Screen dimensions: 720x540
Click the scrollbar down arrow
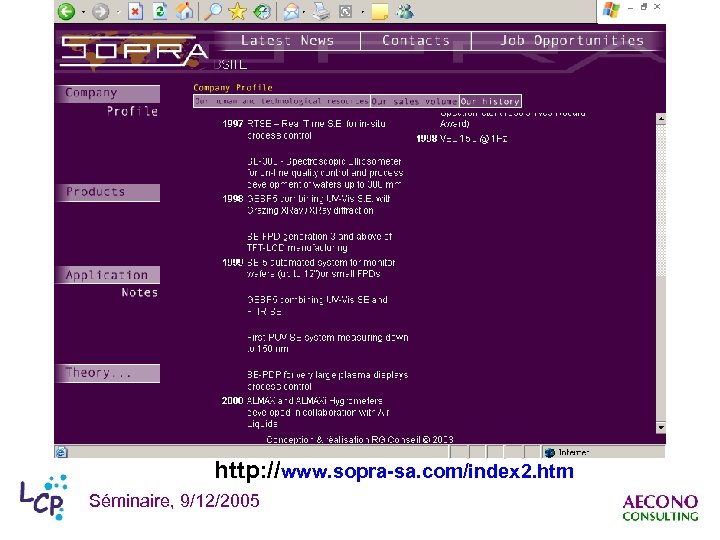tap(661, 428)
